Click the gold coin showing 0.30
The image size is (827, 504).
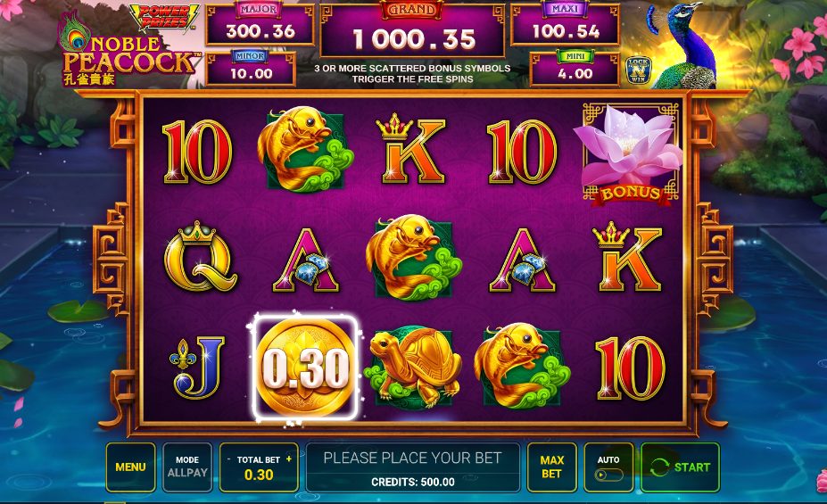[305, 367]
